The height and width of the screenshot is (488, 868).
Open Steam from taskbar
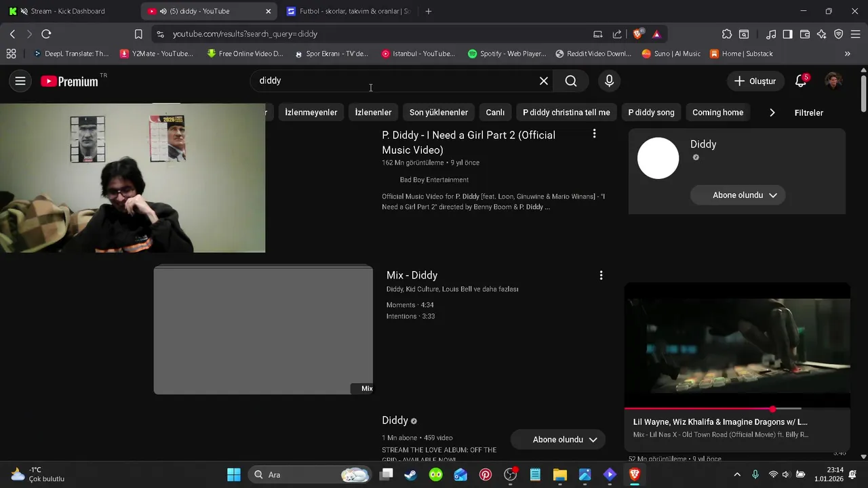[410, 474]
